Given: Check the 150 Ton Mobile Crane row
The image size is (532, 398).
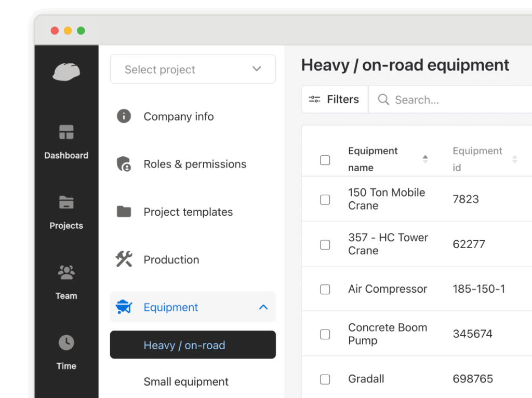Looking at the screenshot, I should pyautogui.click(x=325, y=199).
